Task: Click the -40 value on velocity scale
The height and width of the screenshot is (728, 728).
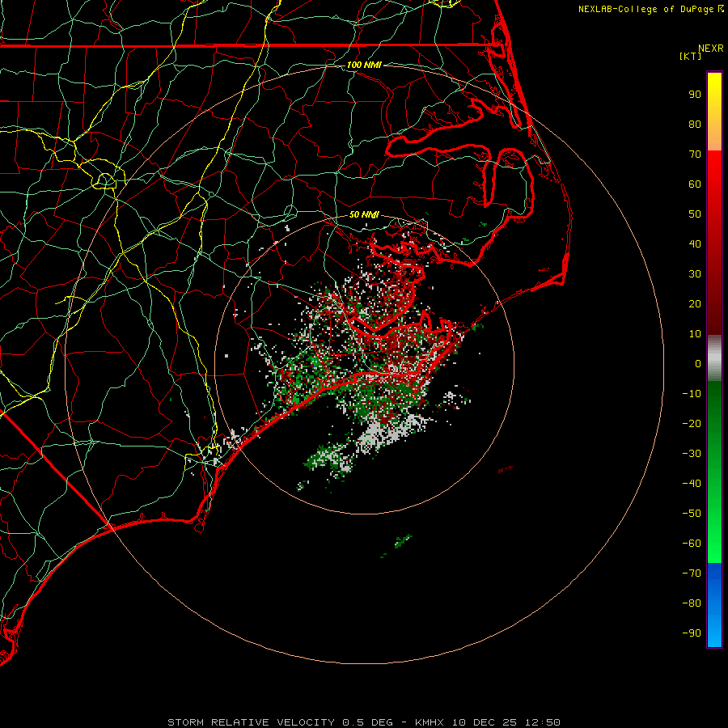Action: click(692, 484)
